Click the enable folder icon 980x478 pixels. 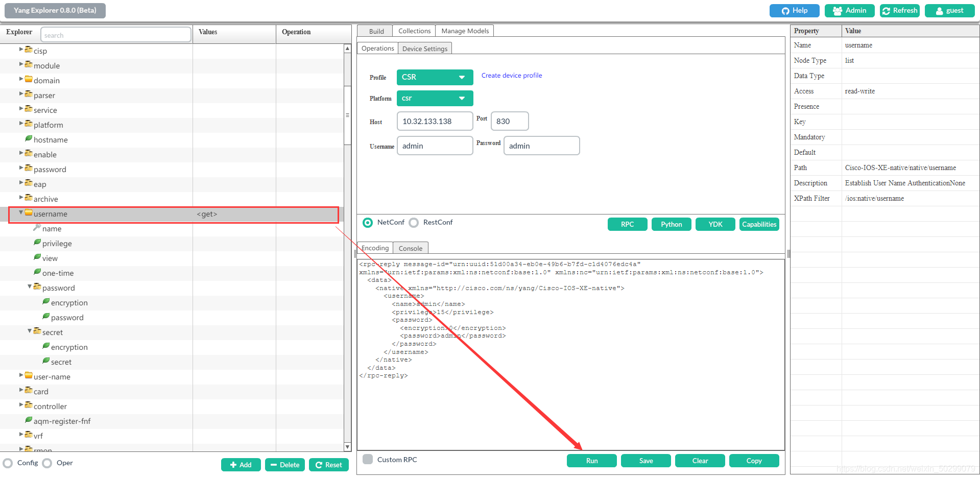pyautogui.click(x=29, y=153)
